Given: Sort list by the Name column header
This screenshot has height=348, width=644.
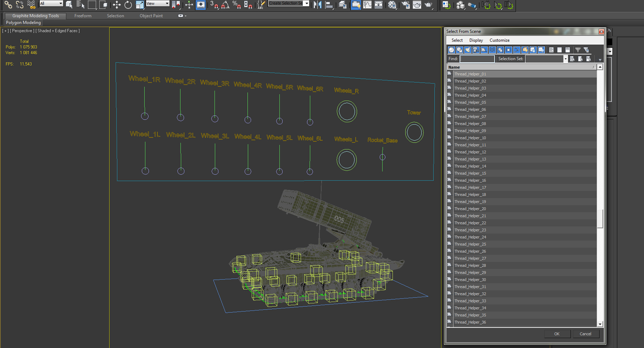Looking at the screenshot, I should [522, 67].
